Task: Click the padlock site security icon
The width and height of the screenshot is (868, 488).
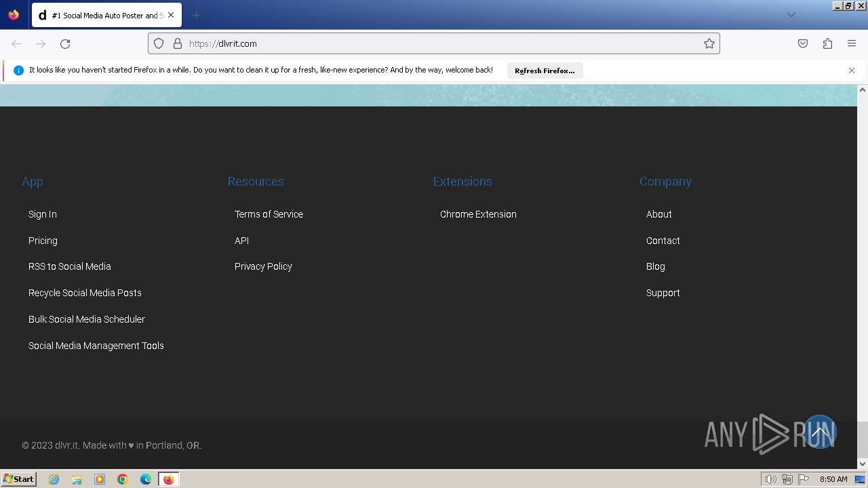Action: point(178,43)
